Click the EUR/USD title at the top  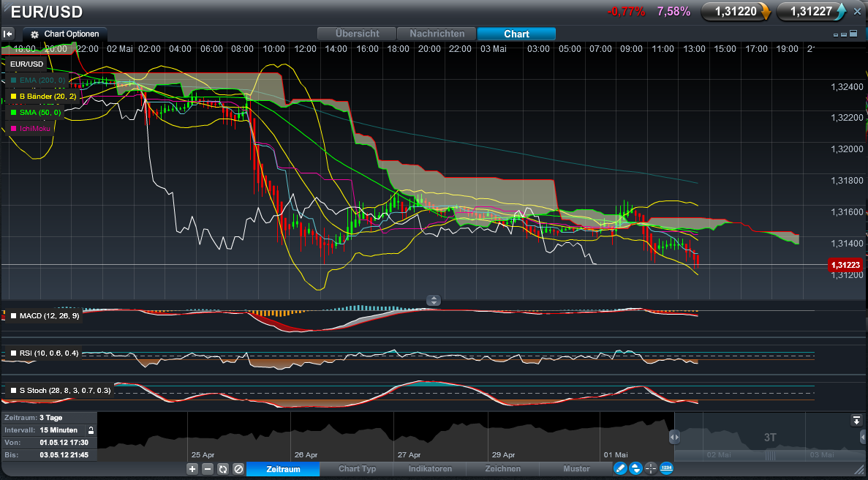(x=47, y=12)
